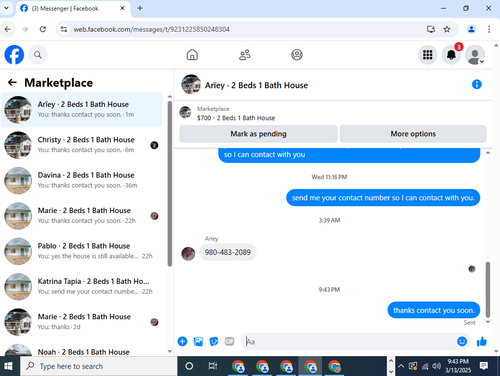Open the account profile avatar menu
This screenshot has width=500, height=376.
pyautogui.click(x=475, y=55)
